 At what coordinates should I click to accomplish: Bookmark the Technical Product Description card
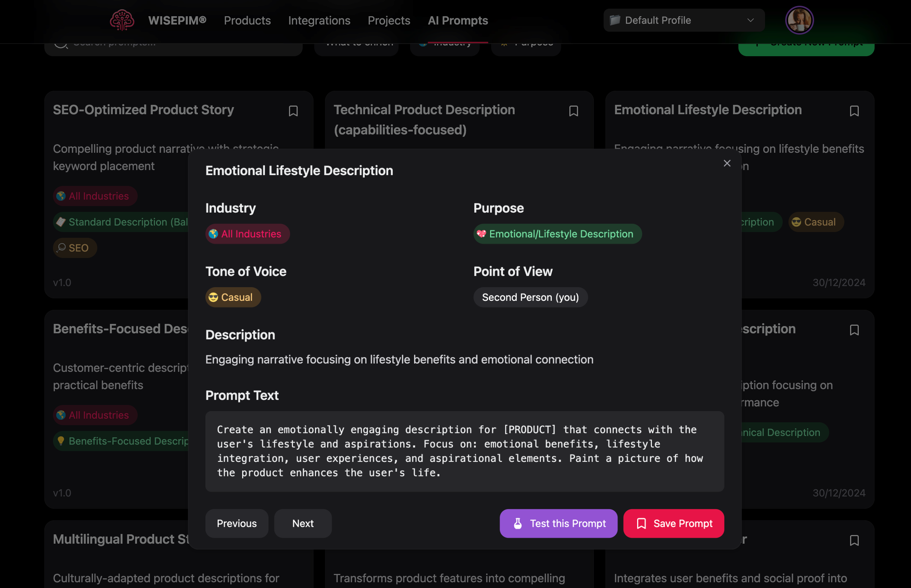point(573,111)
